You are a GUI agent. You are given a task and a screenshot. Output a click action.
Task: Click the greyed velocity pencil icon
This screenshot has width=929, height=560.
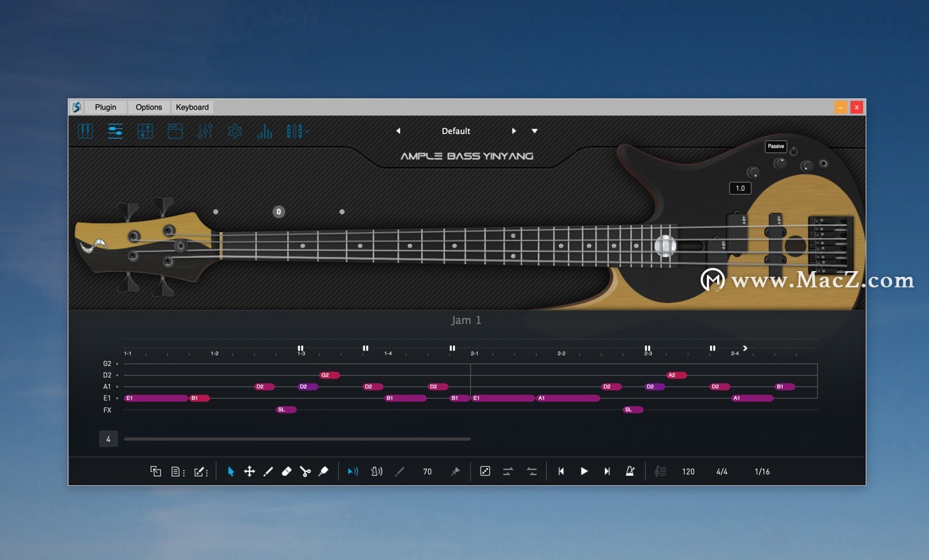[399, 471]
